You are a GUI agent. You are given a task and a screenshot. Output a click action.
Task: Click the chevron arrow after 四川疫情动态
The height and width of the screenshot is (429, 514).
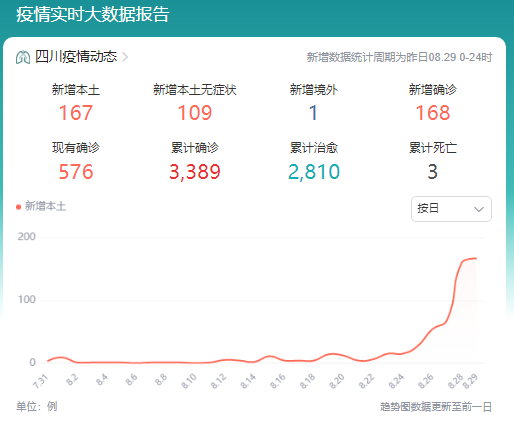tap(125, 57)
